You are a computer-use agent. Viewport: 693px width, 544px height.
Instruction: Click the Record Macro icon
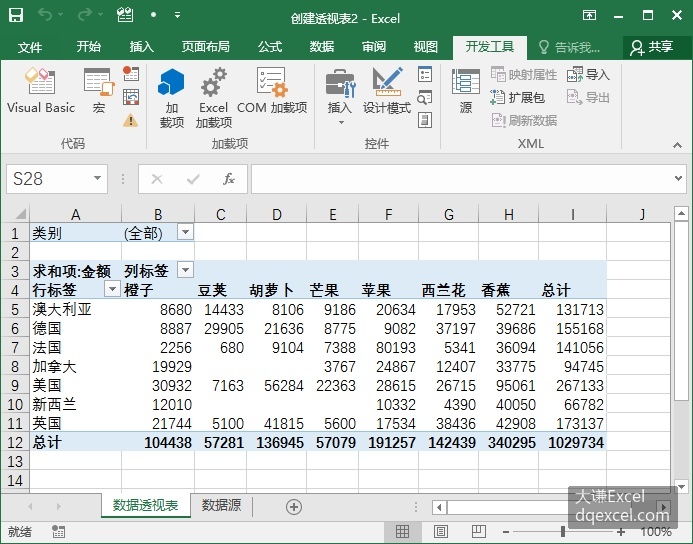point(131,73)
